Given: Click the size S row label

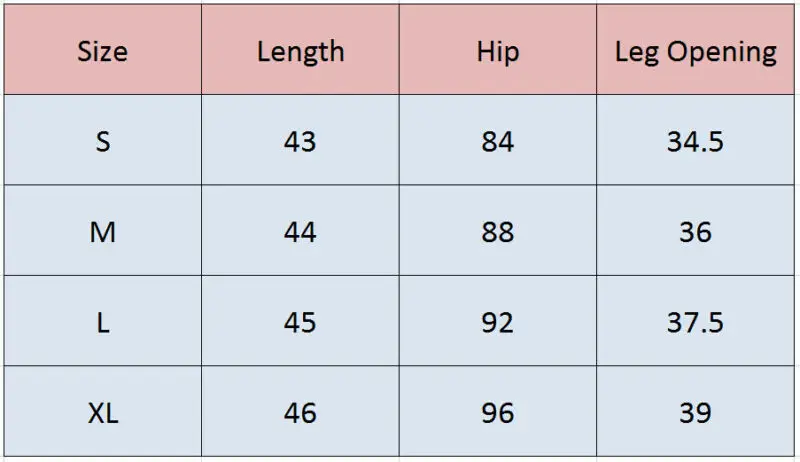Looking at the screenshot, I should coord(102,142).
